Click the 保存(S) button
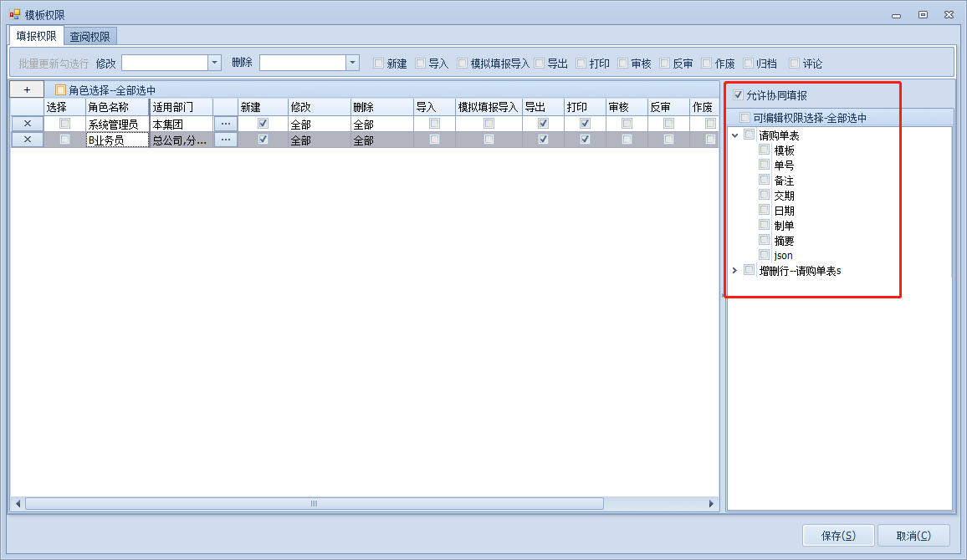The height and width of the screenshot is (560, 967). (838, 535)
